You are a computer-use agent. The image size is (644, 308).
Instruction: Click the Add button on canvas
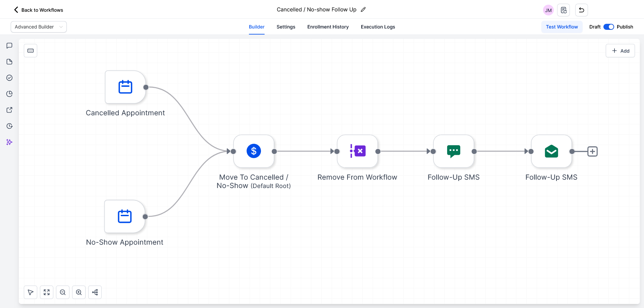click(x=620, y=51)
